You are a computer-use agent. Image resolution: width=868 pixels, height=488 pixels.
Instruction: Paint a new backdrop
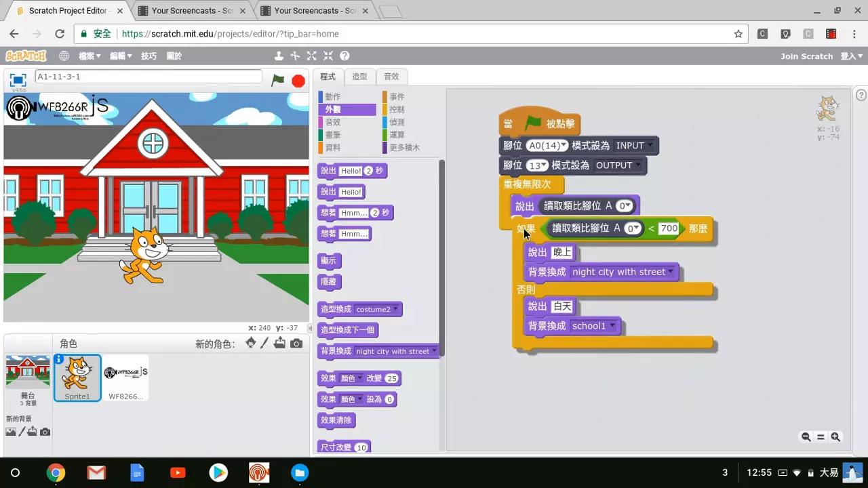[22, 432]
